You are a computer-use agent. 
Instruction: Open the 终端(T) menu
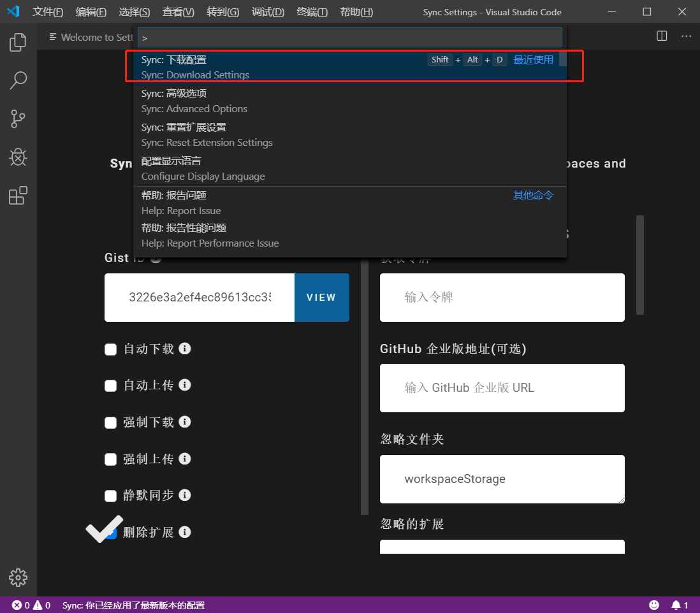click(x=312, y=11)
